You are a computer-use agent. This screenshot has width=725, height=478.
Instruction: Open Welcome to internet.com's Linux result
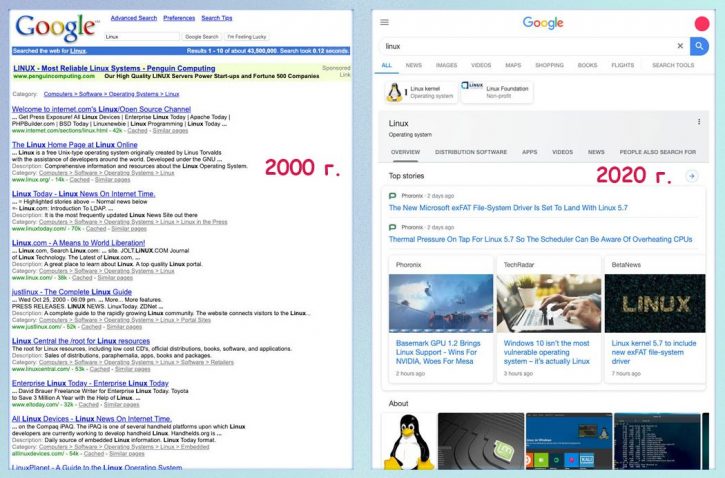tap(101, 109)
